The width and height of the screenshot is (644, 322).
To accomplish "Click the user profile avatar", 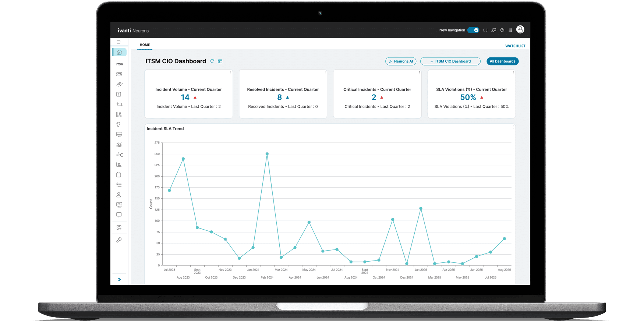I will 520,30.
